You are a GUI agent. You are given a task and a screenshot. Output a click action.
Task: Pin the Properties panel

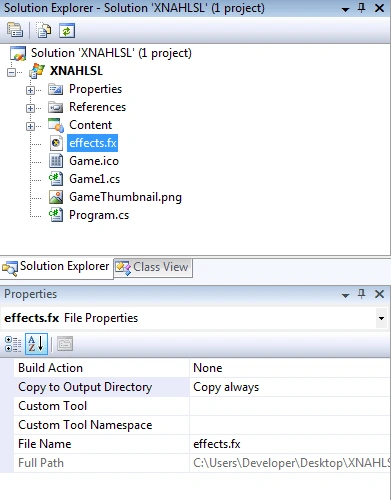tap(362, 294)
